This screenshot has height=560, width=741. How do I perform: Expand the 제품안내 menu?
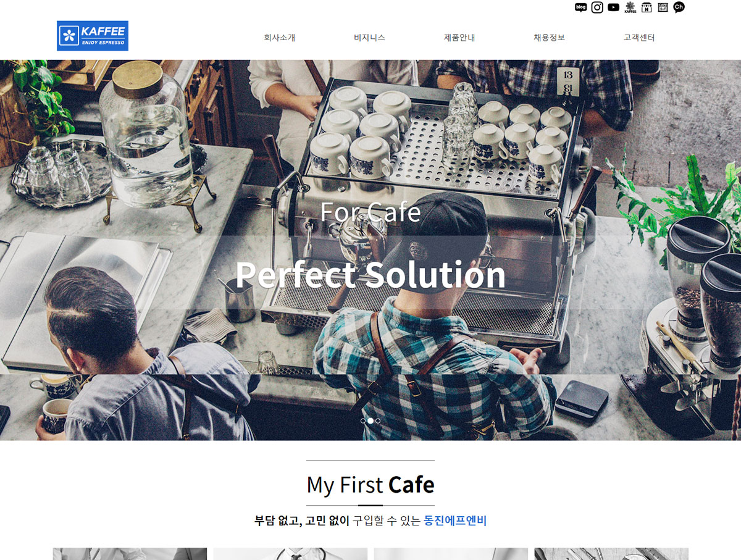tap(459, 38)
